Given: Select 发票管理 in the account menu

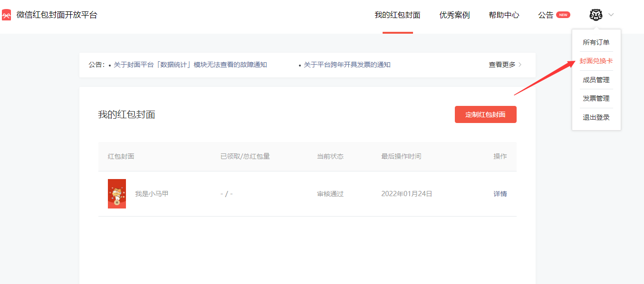Looking at the screenshot, I should pyautogui.click(x=596, y=98).
